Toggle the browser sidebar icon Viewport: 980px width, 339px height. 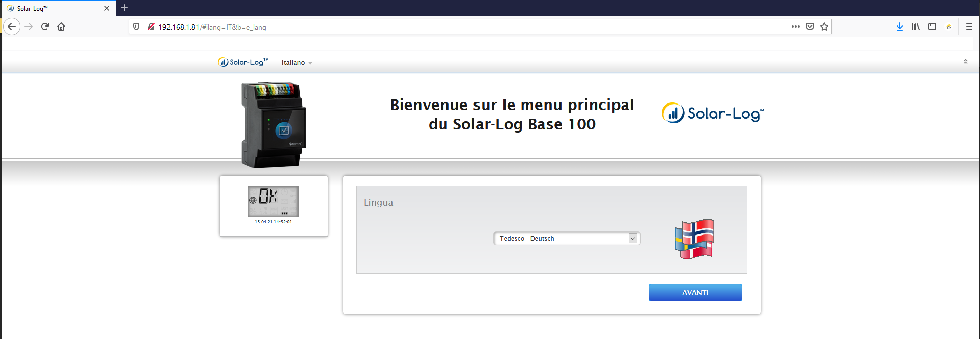point(932,27)
